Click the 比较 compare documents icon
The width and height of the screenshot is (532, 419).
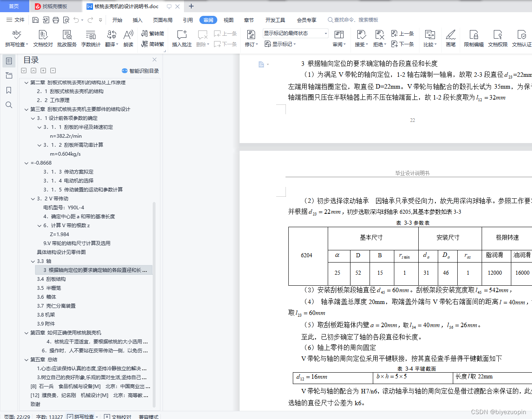click(x=430, y=35)
